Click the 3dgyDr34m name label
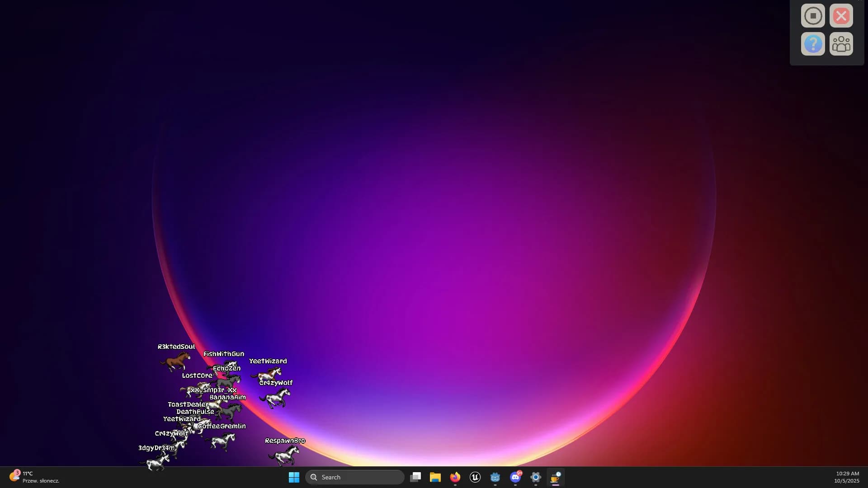The width and height of the screenshot is (868, 488). click(156, 448)
